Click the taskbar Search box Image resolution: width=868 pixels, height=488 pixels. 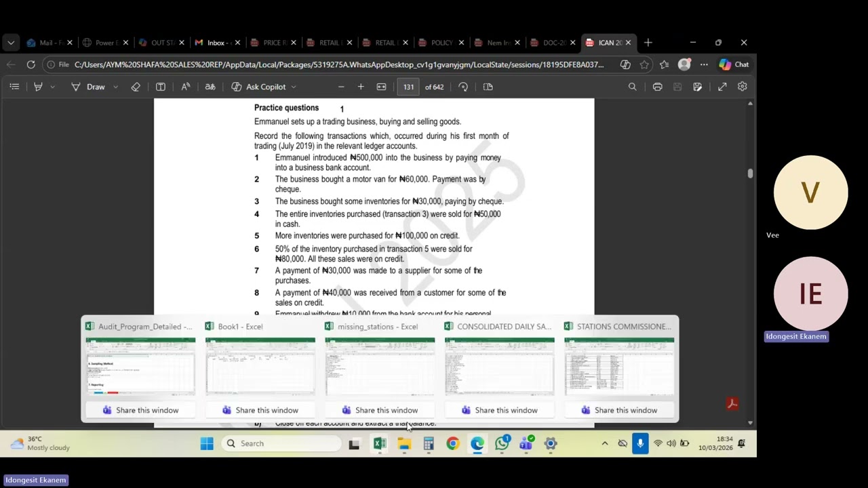[x=281, y=444]
